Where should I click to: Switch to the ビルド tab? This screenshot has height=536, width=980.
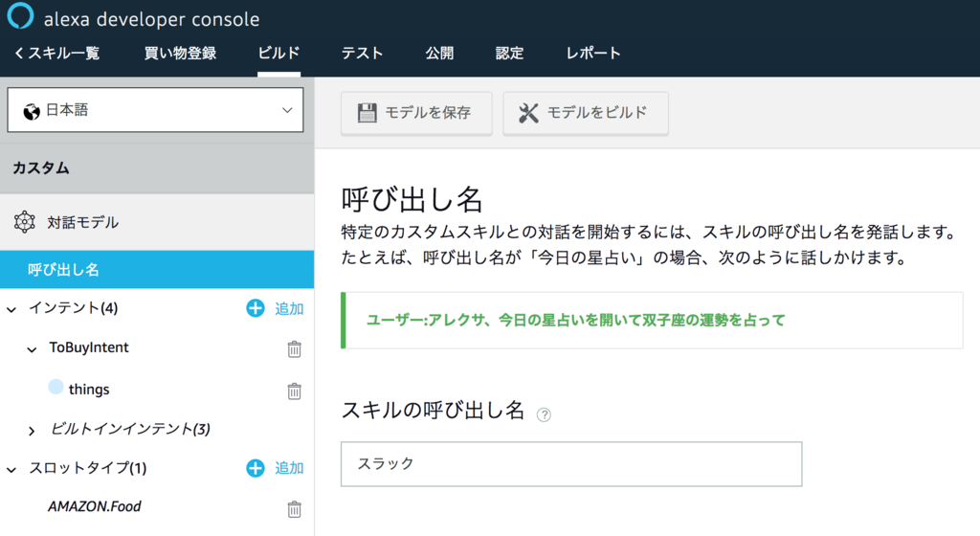coord(278,54)
